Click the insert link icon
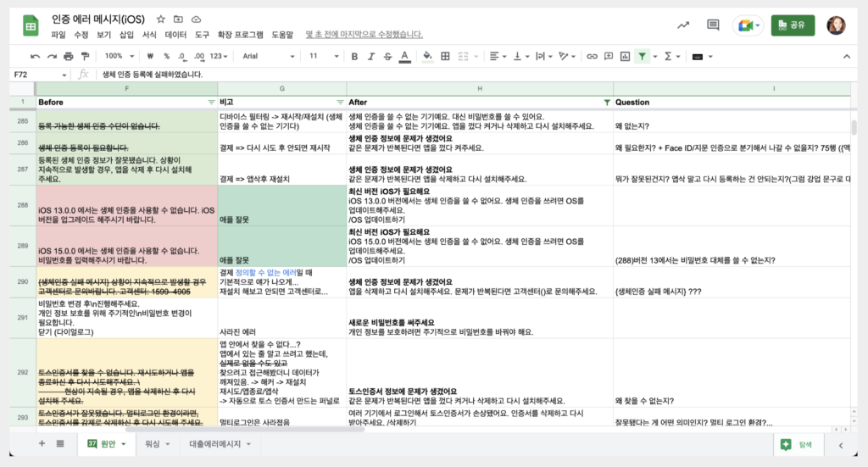The image size is (868, 467). (592, 56)
